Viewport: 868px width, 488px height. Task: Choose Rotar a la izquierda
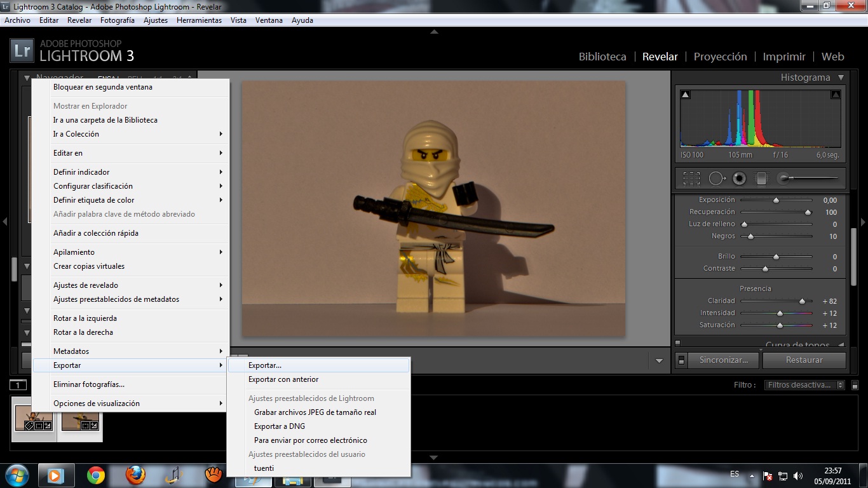[x=130, y=318]
